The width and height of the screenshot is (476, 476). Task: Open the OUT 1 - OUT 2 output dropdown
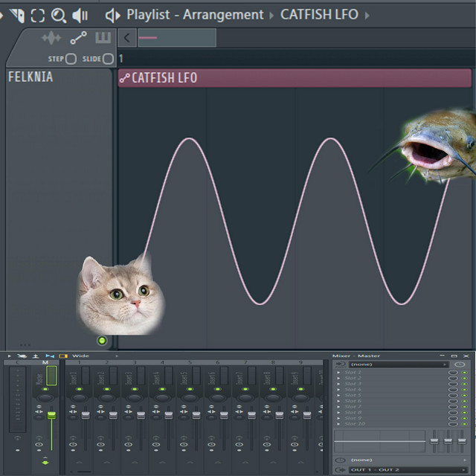398,469
